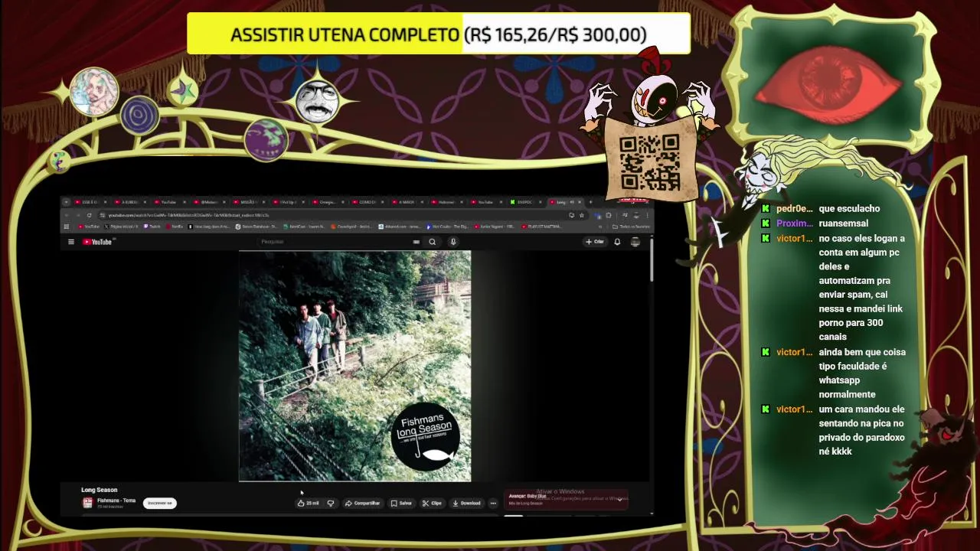Bookmark this page with star icon
980x551 pixels.
[x=582, y=216]
